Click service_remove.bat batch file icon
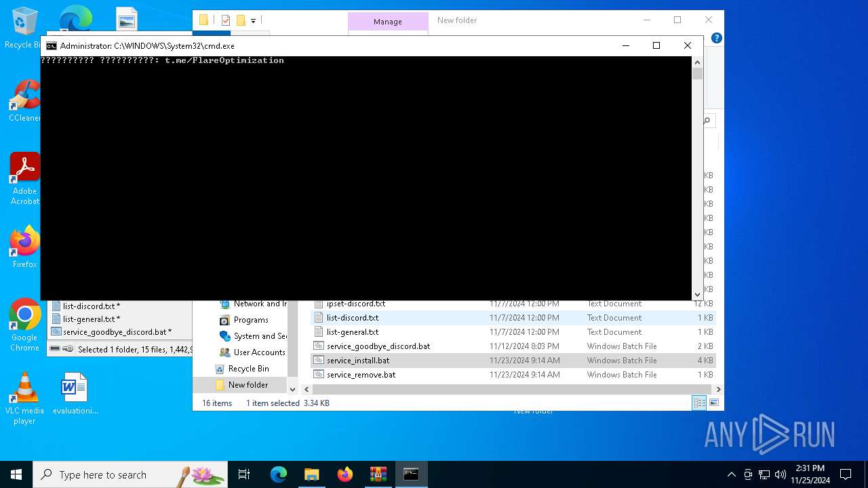Screen dimensions: 868x488 [x=319, y=375]
